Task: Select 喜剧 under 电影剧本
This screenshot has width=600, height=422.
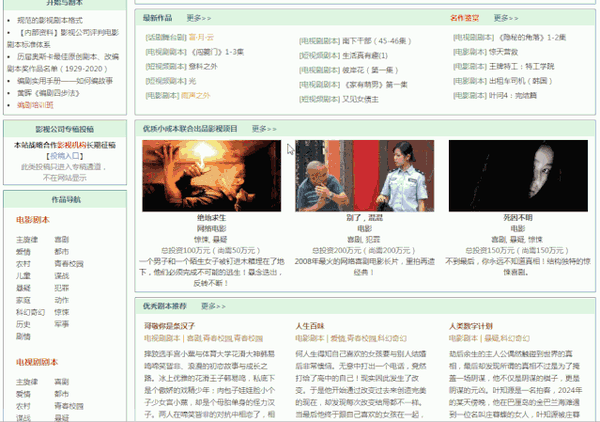Action: coord(62,240)
